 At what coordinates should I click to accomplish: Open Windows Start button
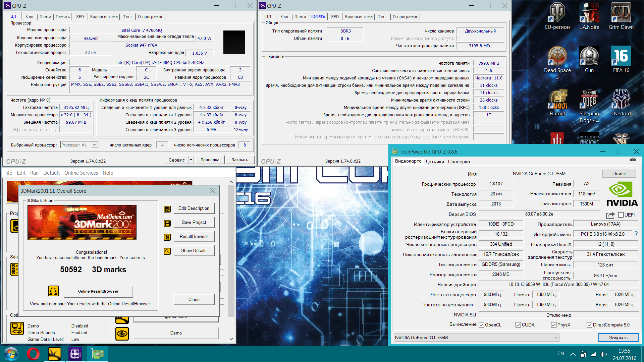click(x=11, y=354)
